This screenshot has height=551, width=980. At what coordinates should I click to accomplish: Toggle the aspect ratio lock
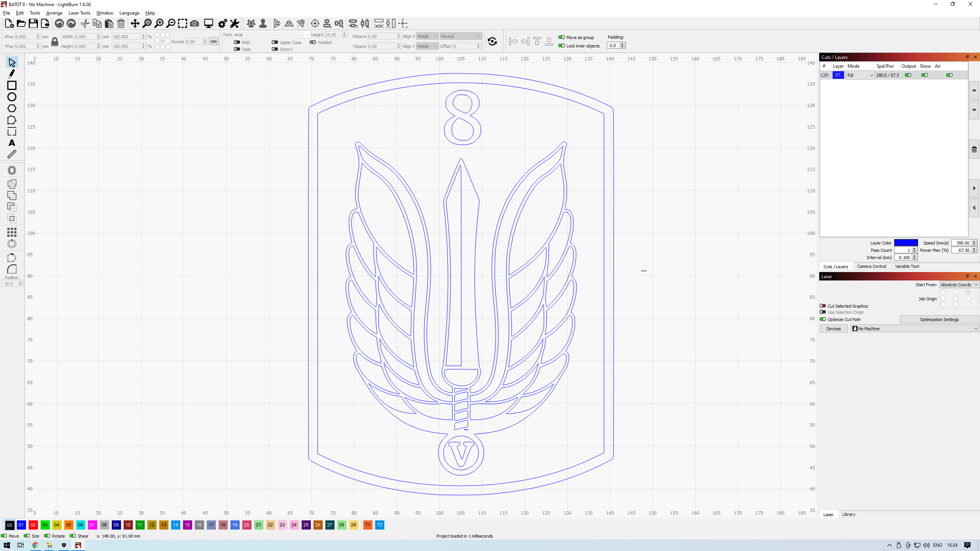[x=55, y=41]
